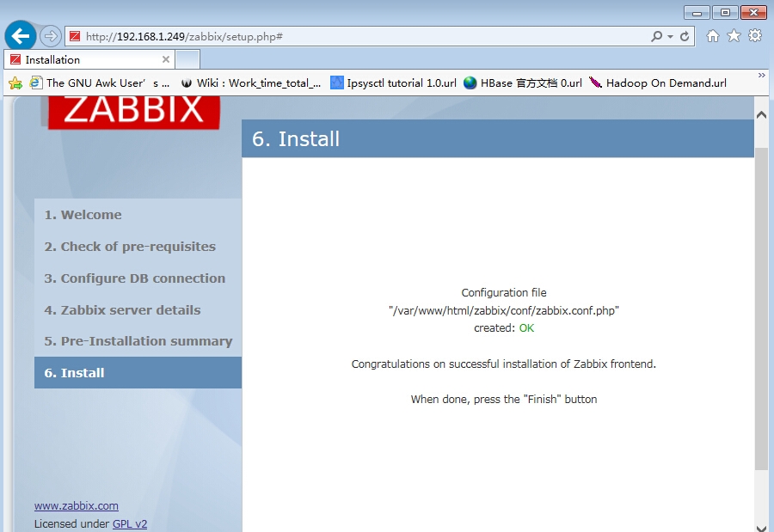The height and width of the screenshot is (532, 774).
Task: Click the vertical scrollbar thumb
Action: [x=761, y=309]
